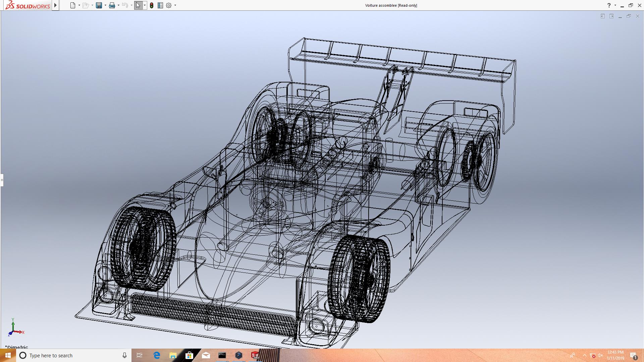This screenshot has height=362, width=644.
Task: Open the Options gear icon
Action: pos(169,5)
